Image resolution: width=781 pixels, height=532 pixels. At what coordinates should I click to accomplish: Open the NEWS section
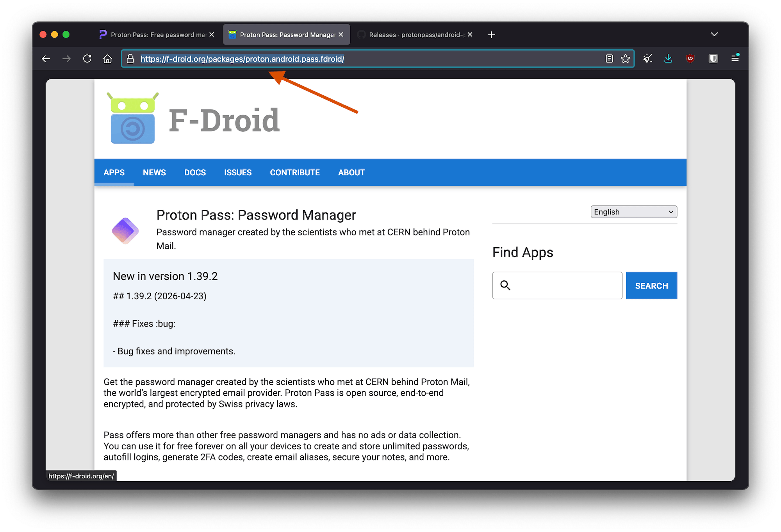[x=154, y=172]
